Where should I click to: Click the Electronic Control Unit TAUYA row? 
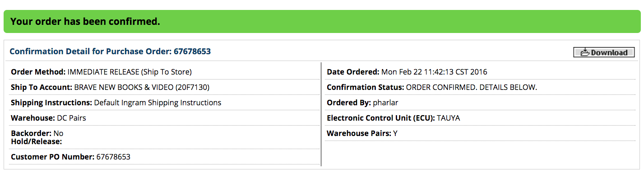coord(480,118)
